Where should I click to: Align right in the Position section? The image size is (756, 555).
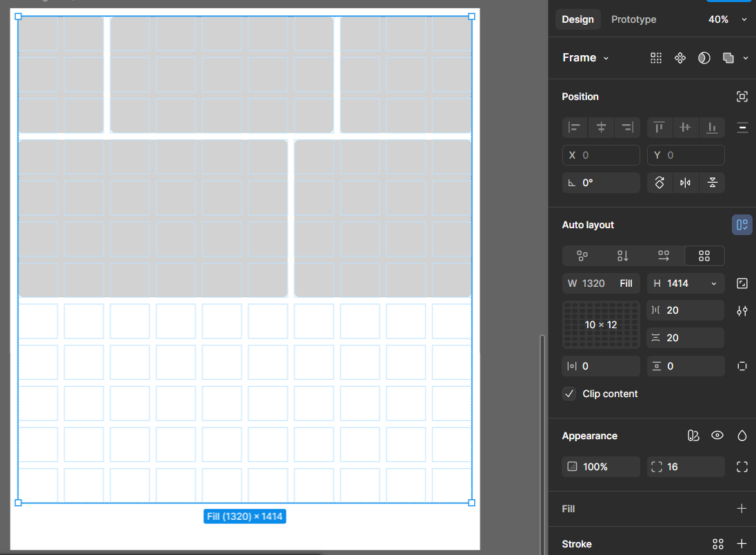coord(627,128)
